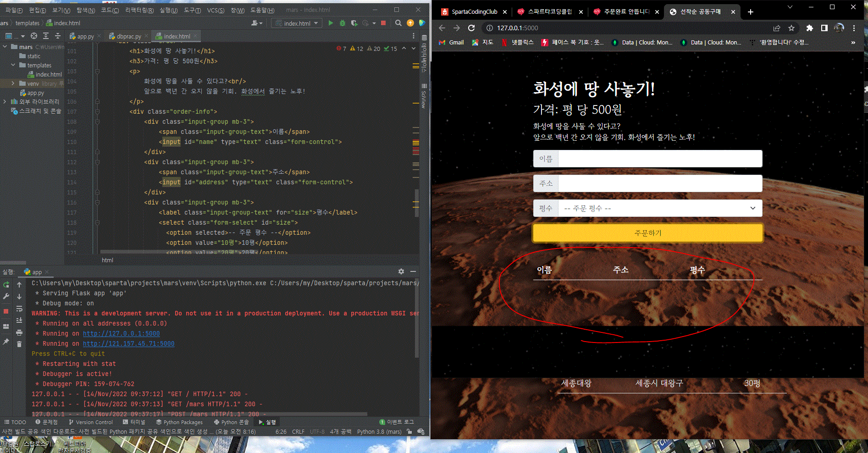This screenshot has height=453, width=868.
Task: Expand all items in the Project panel
Action: click(46, 36)
